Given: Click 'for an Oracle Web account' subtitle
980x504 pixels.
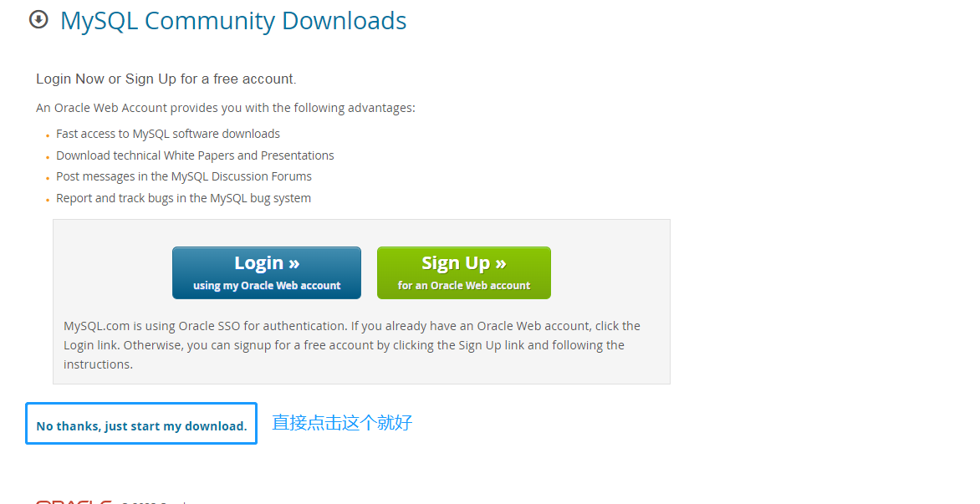Looking at the screenshot, I should click(x=464, y=285).
